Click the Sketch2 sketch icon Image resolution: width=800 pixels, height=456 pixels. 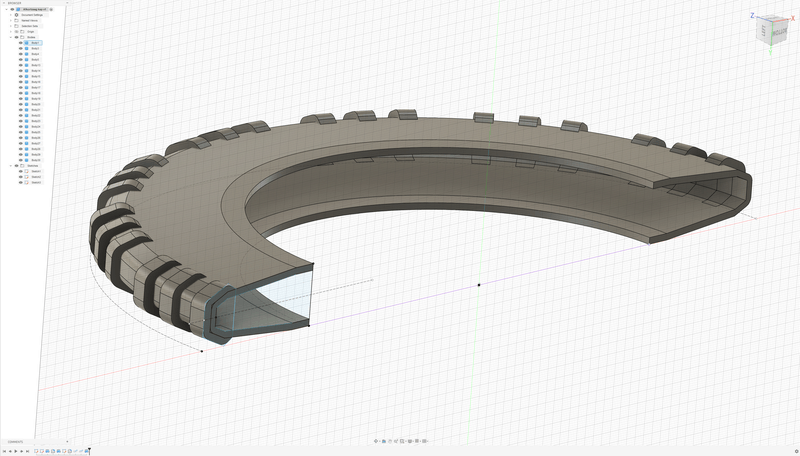[27, 177]
